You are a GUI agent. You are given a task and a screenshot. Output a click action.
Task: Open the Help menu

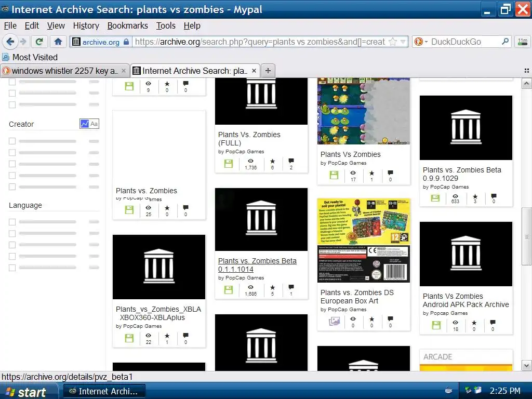(x=192, y=26)
